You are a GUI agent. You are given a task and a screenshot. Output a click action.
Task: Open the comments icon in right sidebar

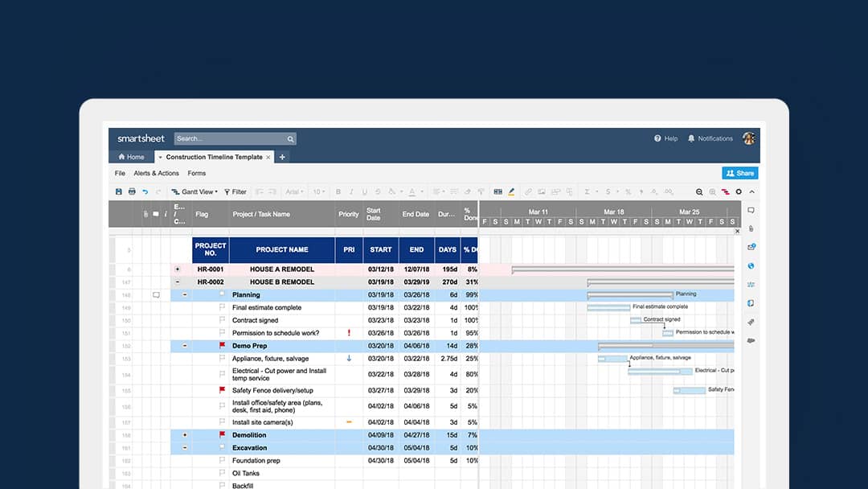pyautogui.click(x=751, y=211)
